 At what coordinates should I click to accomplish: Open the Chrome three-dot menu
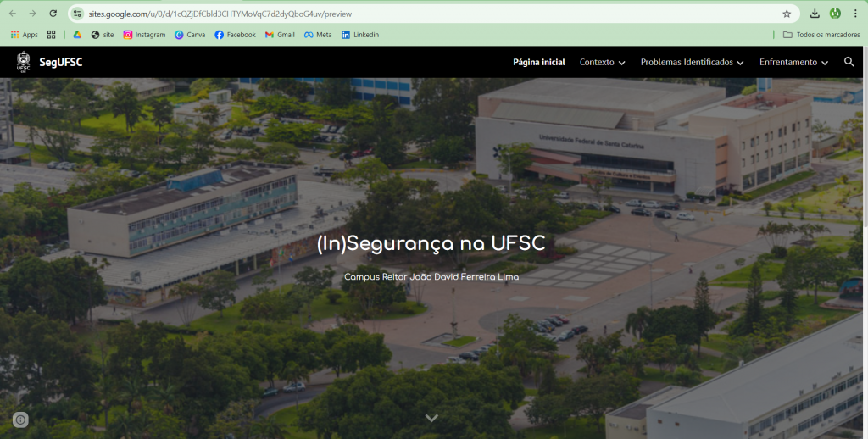click(855, 14)
